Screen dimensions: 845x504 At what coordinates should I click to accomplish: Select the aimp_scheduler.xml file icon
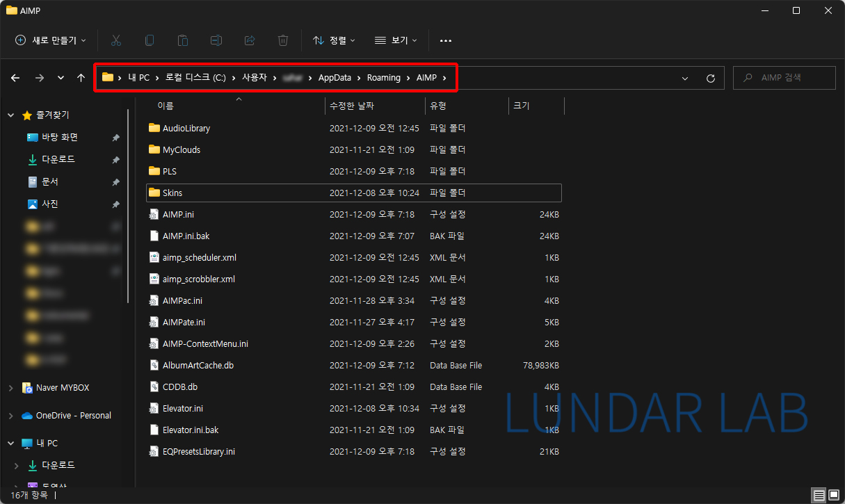click(x=154, y=257)
